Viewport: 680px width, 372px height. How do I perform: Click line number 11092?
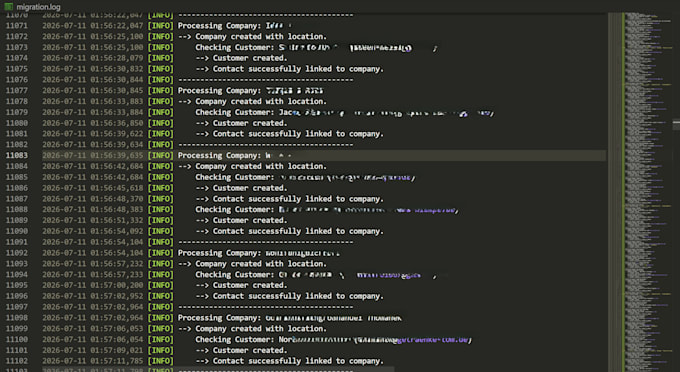(16, 253)
